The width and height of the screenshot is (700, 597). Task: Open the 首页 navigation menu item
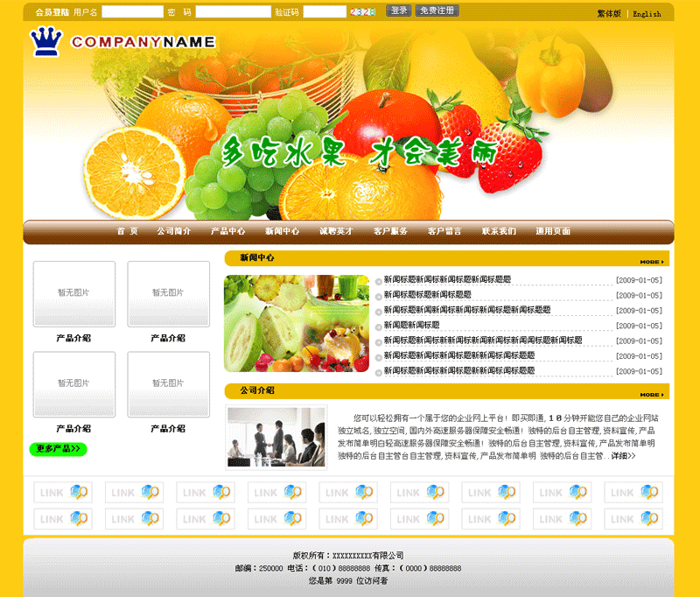127,231
